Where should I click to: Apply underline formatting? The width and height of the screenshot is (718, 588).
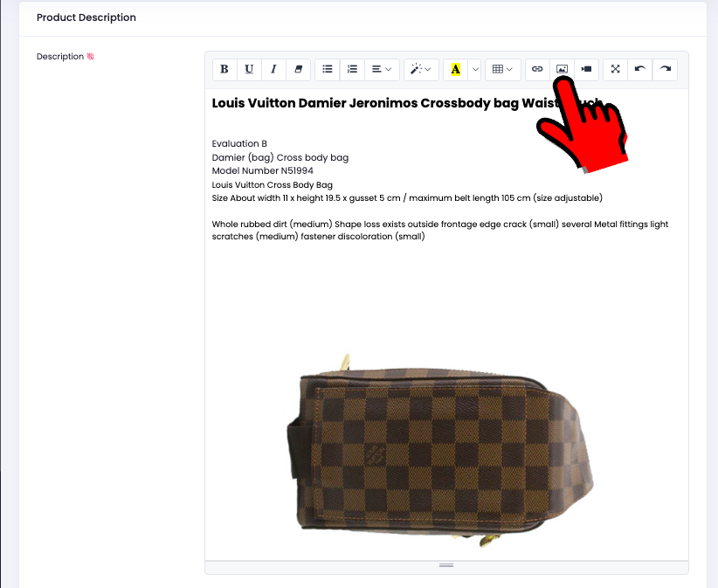click(249, 69)
